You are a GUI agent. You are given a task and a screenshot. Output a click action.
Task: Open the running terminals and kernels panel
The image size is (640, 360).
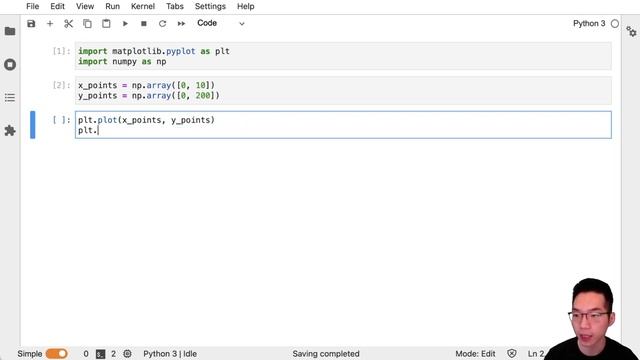(x=10, y=64)
